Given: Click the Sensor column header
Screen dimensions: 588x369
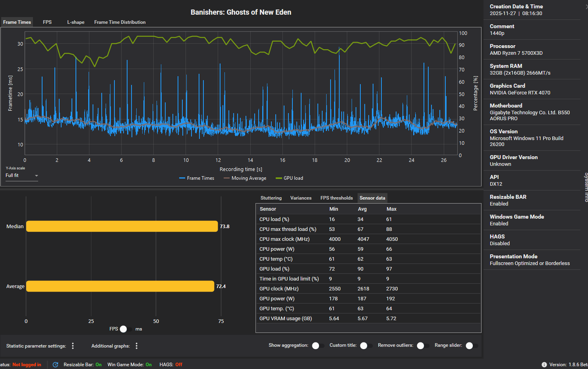Looking at the screenshot, I should click(268, 209).
